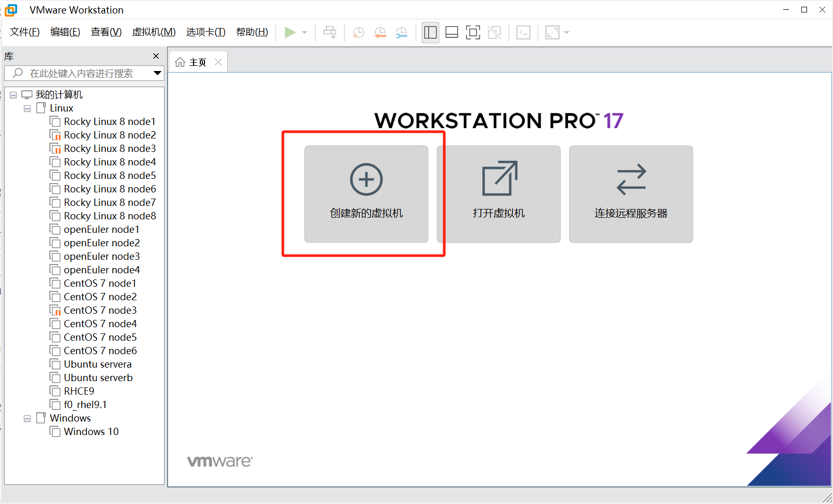Open the 选项卡(T) menu
Image resolution: width=833 pixels, height=504 pixels.
(x=206, y=32)
